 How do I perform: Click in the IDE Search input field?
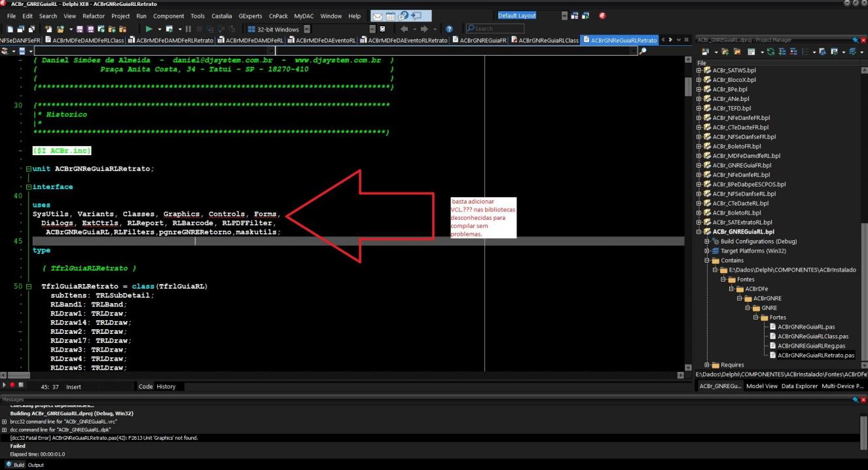point(494,29)
